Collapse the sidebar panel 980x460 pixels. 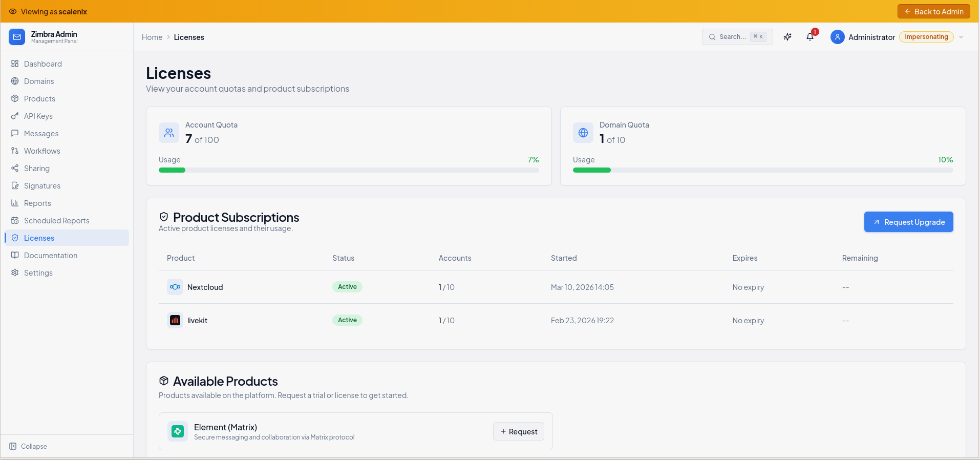tap(29, 446)
